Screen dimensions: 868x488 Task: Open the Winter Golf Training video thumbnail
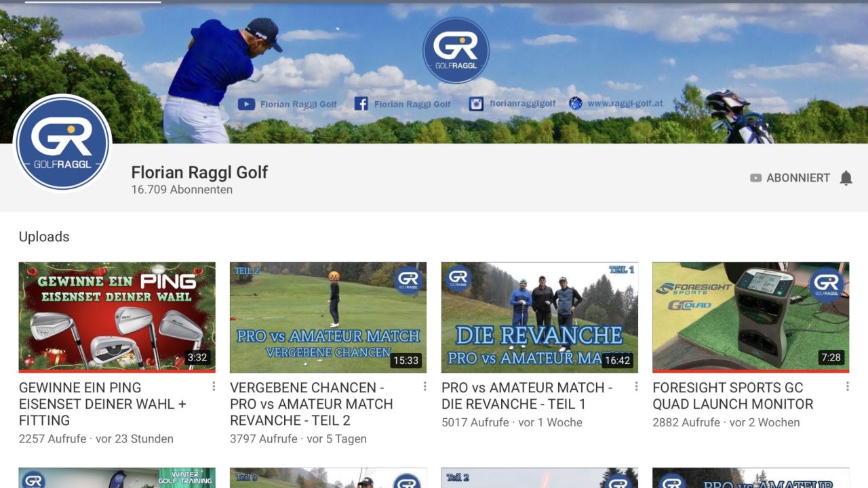pos(117,478)
